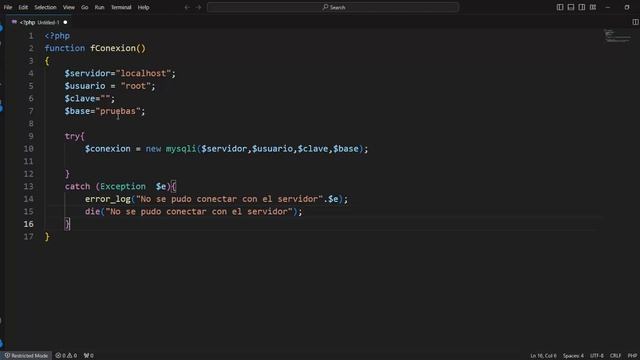Image resolution: width=640 pixels, height=360 pixels.
Task: Click the "function" keyword
Action: 65,48
